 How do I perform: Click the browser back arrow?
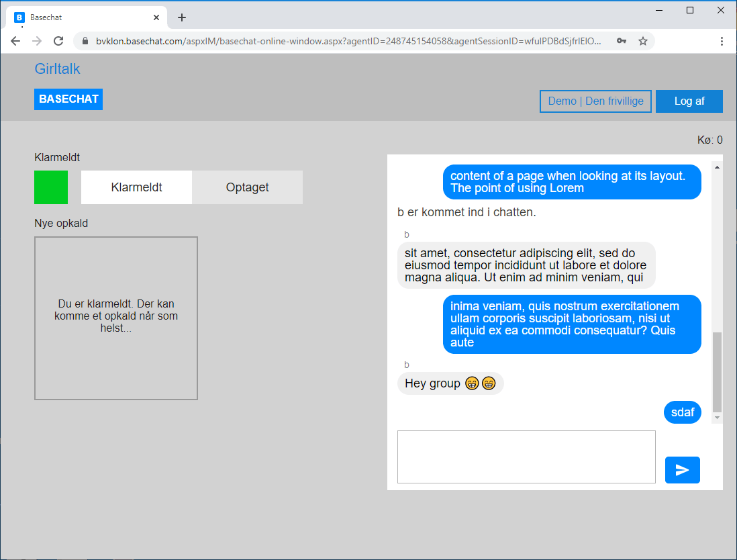15,41
